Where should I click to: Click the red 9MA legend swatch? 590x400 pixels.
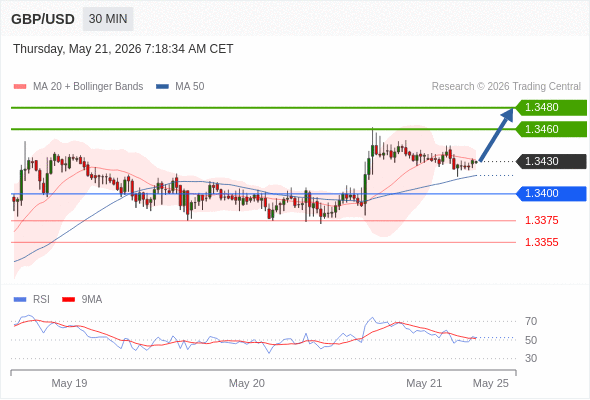click(x=68, y=300)
